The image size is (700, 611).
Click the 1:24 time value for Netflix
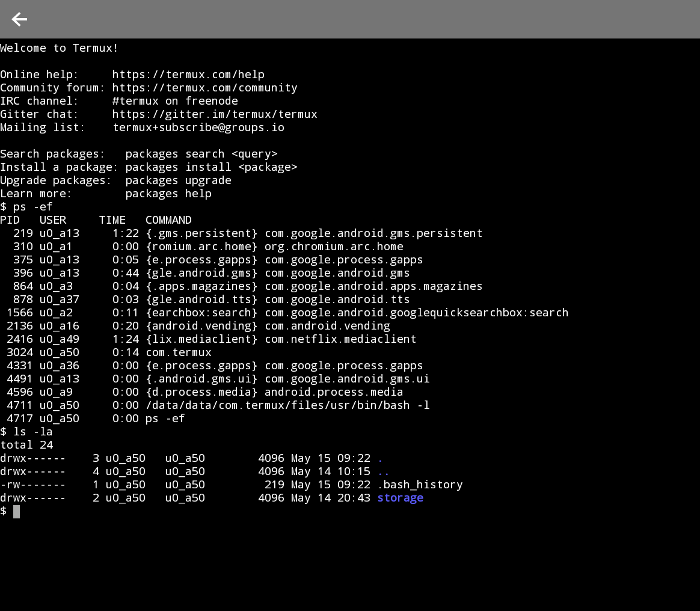click(x=126, y=339)
